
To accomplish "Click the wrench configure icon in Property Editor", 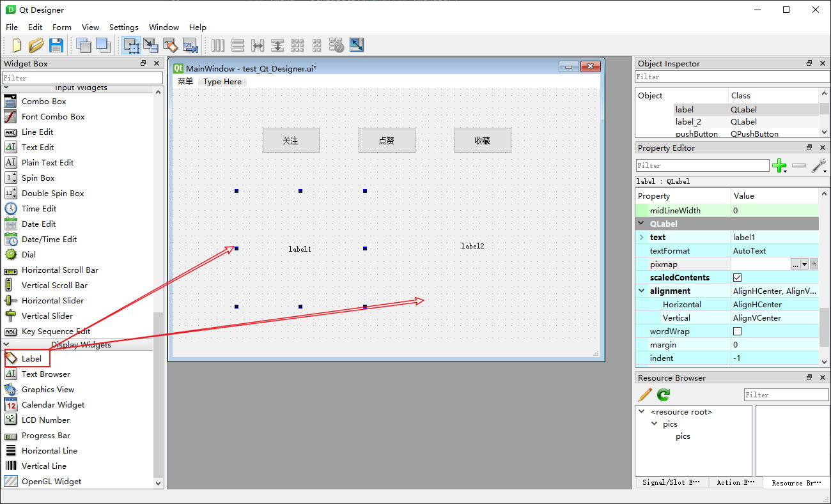I will pyautogui.click(x=819, y=165).
